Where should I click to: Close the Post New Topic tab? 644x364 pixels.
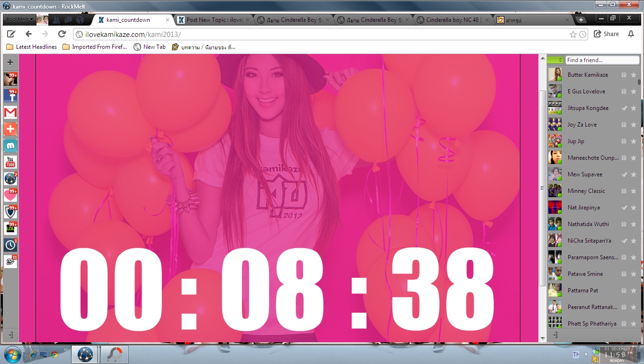248,20
